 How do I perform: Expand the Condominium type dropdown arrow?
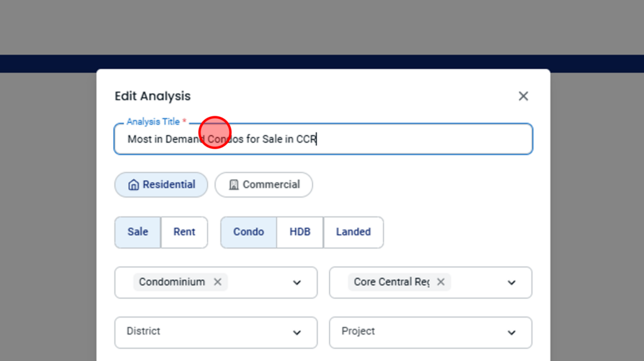pyautogui.click(x=297, y=282)
